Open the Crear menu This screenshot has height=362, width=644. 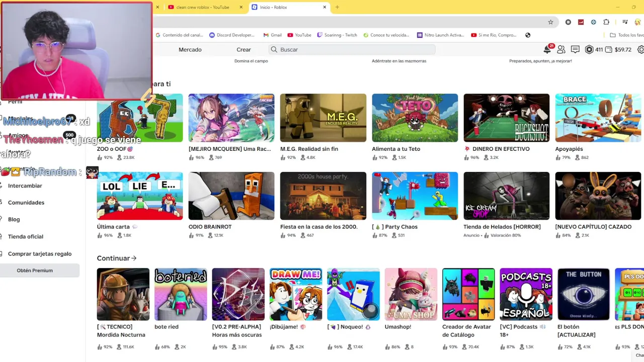pyautogui.click(x=244, y=49)
